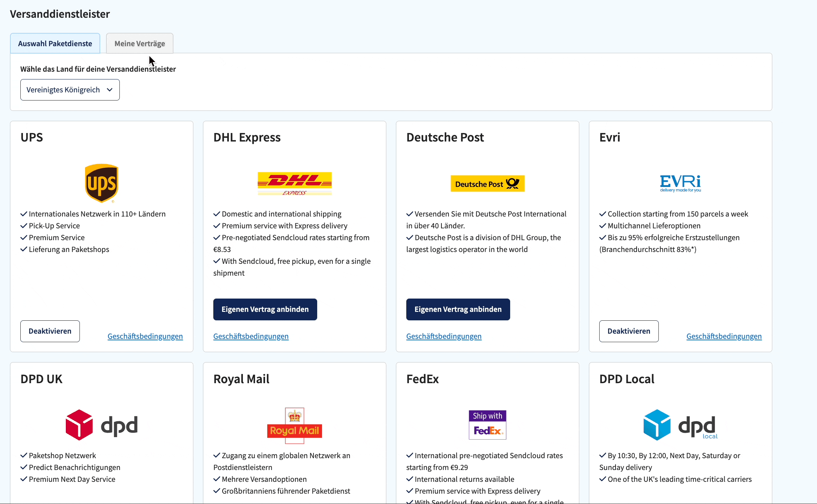This screenshot has height=504, width=817.
Task: Open the Meine Verträge tab
Action: (140, 43)
